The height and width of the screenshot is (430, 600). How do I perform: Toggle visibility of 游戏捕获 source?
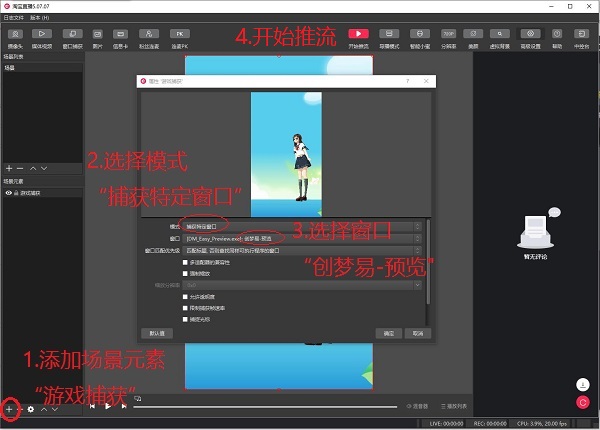point(9,191)
